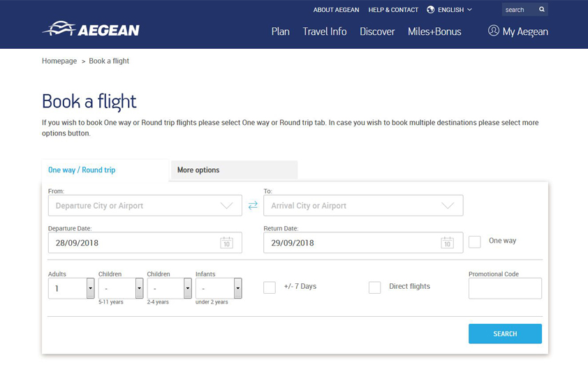Open the Return Date calendar icon
The image size is (588, 367).
[447, 243]
